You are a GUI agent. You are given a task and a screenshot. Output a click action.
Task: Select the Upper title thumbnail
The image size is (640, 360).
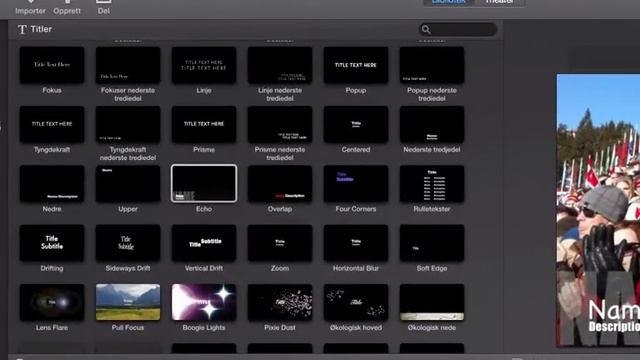coord(128,184)
